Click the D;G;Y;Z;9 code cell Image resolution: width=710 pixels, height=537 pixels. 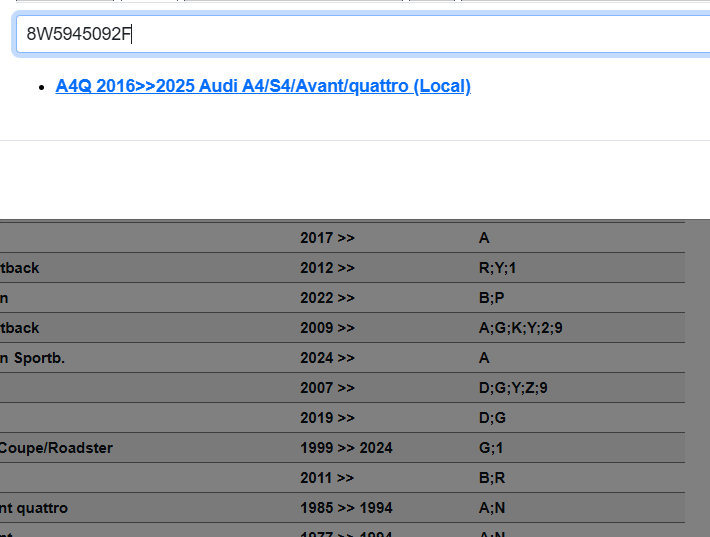pyautogui.click(x=513, y=388)
